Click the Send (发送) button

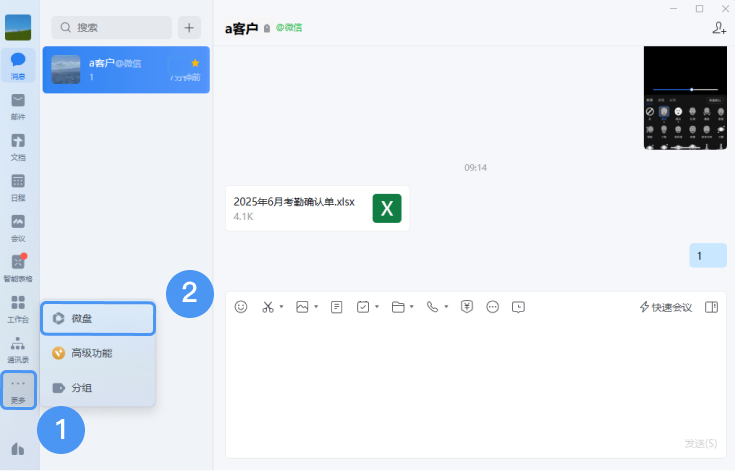[701, 443]
